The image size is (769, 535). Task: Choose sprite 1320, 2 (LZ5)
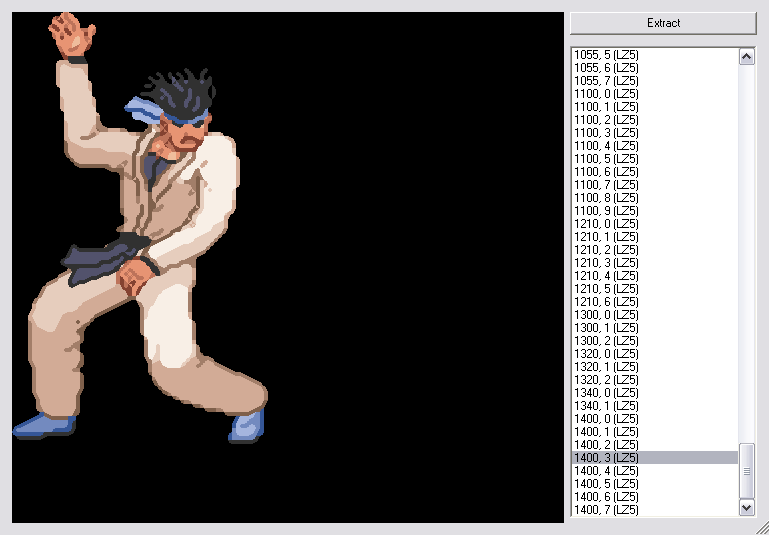[606, 379]
